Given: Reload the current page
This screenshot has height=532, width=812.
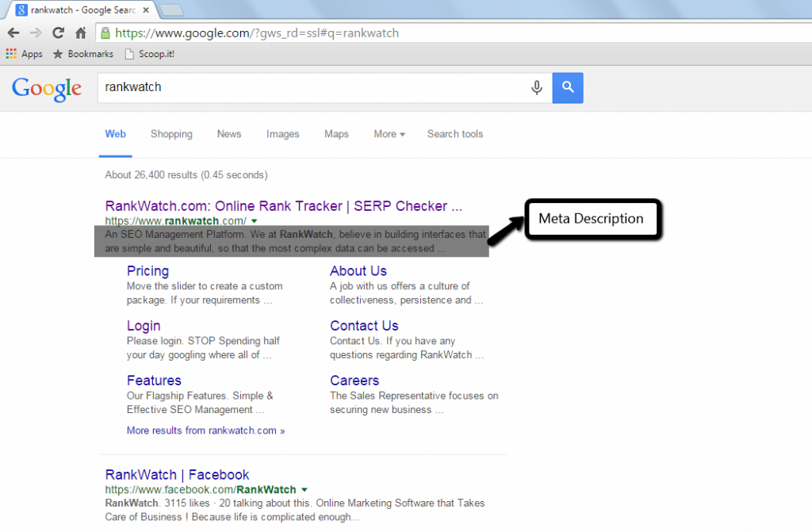Looking at the screenshot, I should tap(58, 33).
